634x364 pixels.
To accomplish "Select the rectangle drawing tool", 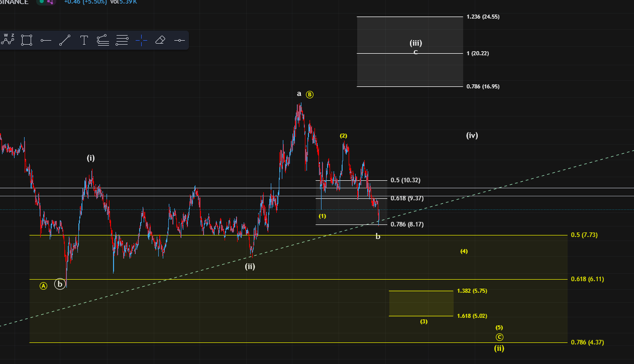I will point(27,40).
